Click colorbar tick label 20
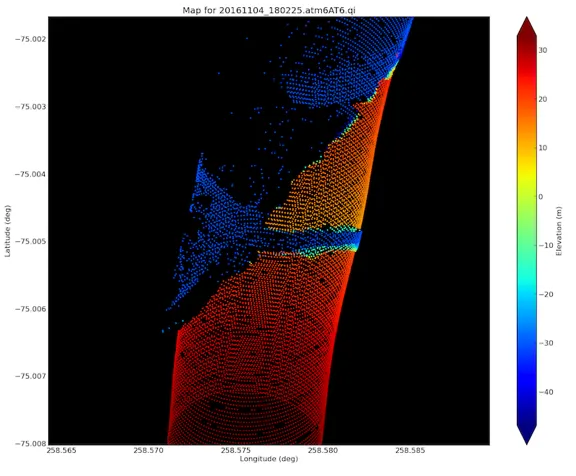Screen dimensions: 576x476 click(x=543, y=100)
